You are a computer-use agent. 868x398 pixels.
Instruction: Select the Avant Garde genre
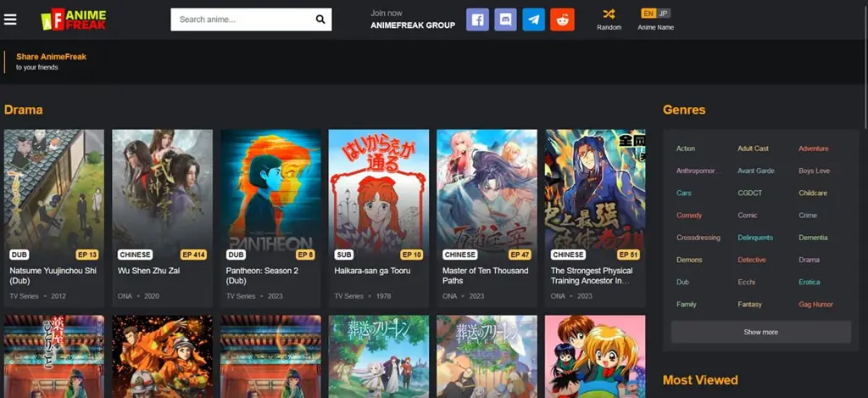pos(755,171)
